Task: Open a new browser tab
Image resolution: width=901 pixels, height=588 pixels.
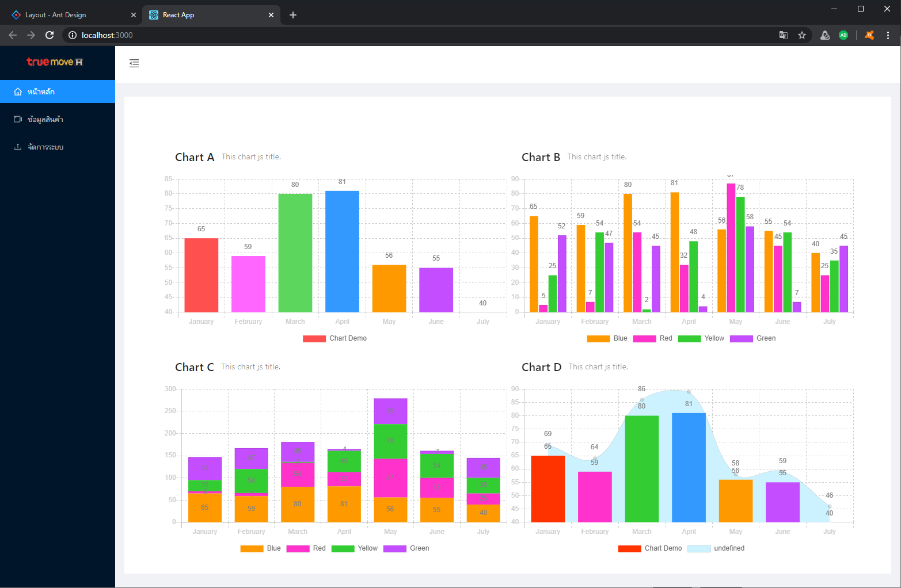Action: tap(293, 15)
